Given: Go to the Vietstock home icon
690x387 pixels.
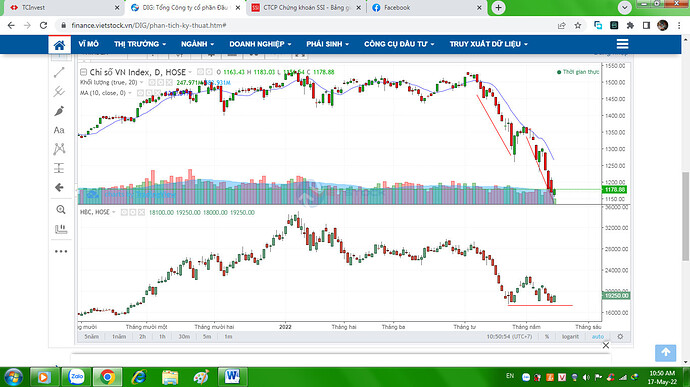Looking at the screenshot, I should click(59, 44).
